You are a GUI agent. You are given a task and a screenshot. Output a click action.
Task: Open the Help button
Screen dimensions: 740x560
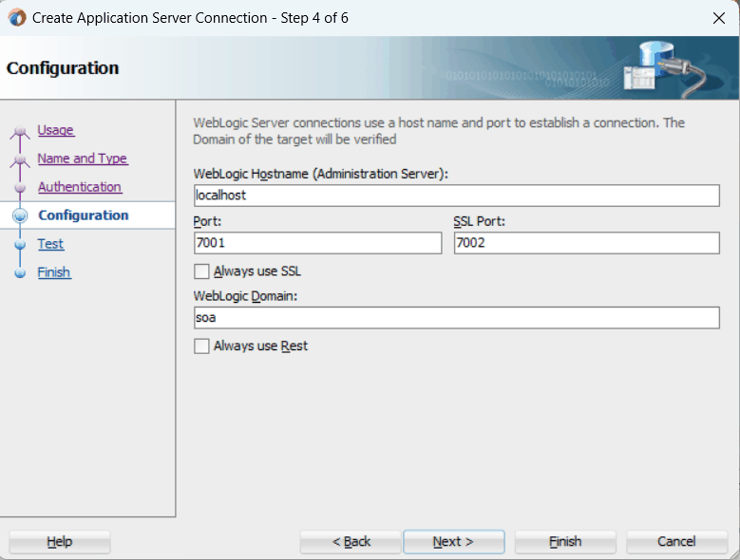tap(60, 542)
